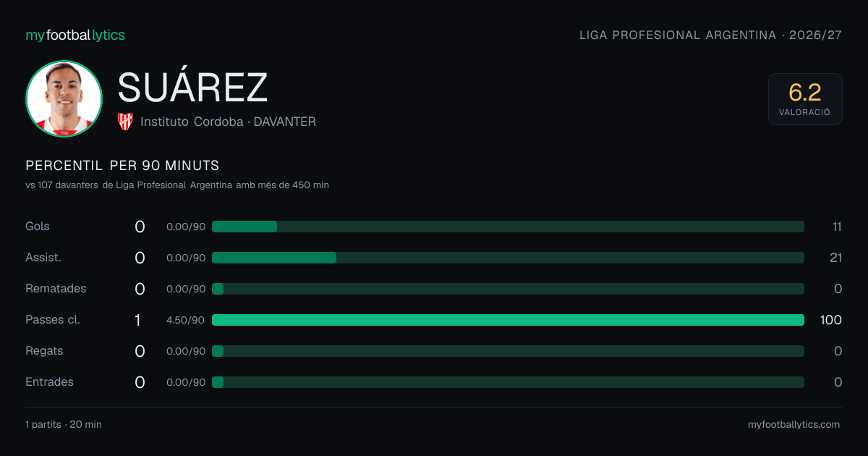Click the Passes cl. full percentile bar
Image resolution: width=868 pixels, height=456 pixels.
tap(508, 320)
